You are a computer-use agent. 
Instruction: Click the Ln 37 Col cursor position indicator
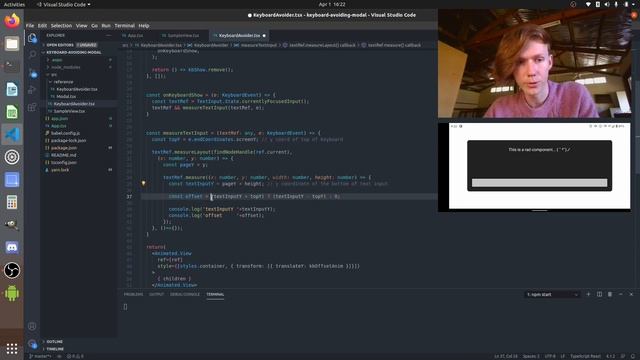click(x=506, y=356)
